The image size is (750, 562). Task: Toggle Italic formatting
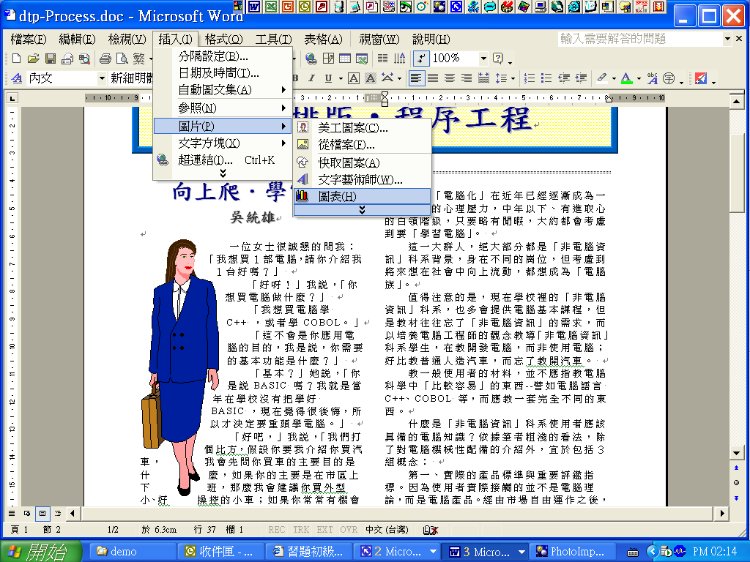[311, 78]
